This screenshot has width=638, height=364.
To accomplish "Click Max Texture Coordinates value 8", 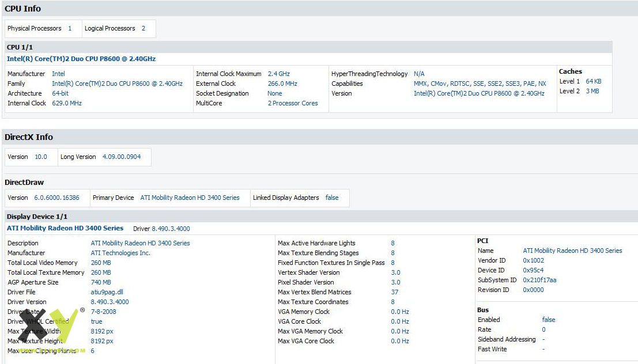I will [x=392, y=302].
